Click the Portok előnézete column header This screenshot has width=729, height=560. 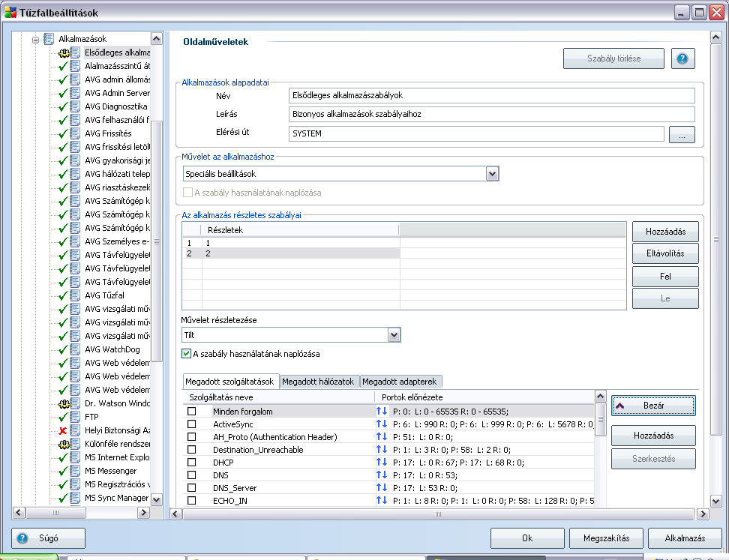point(484,397)
